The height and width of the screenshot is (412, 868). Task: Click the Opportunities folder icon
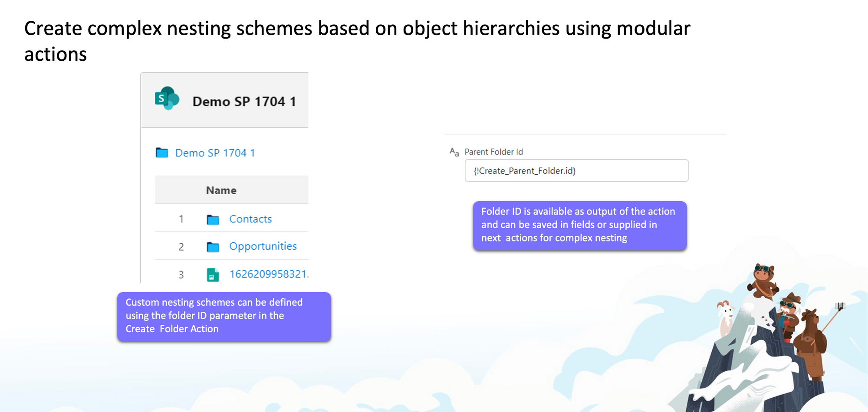(x=213, y=247)
